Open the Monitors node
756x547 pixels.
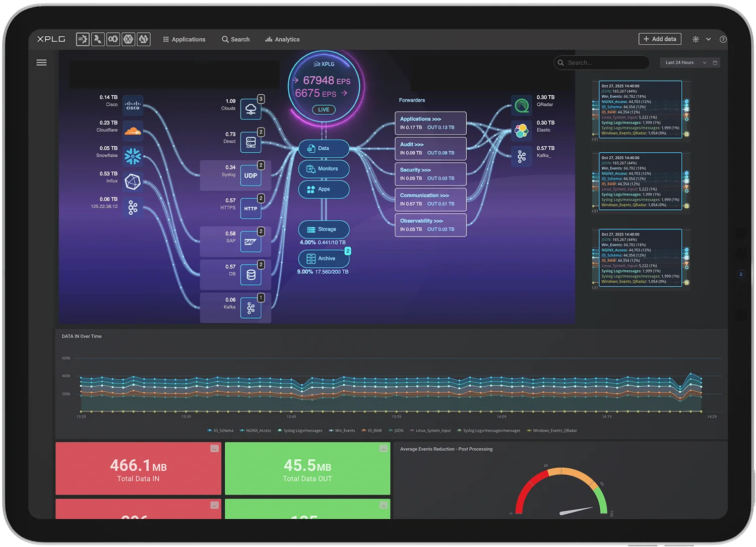(x=324, y=169)
